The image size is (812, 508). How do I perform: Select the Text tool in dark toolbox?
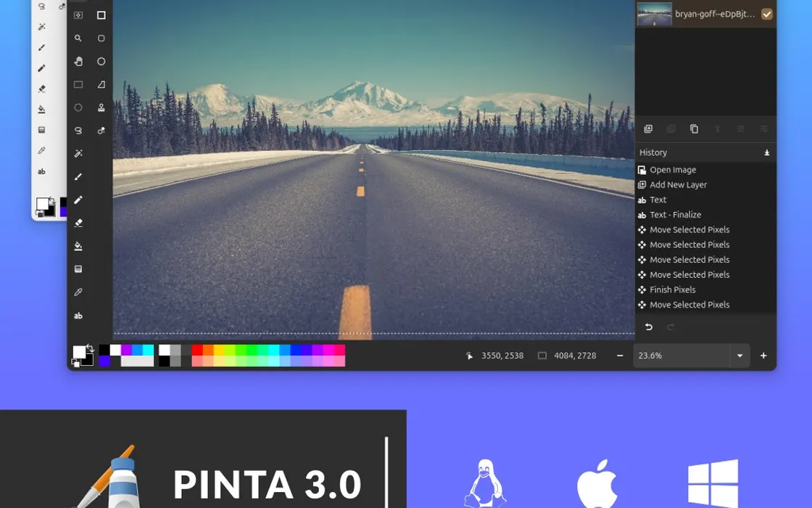pos(78,316)
